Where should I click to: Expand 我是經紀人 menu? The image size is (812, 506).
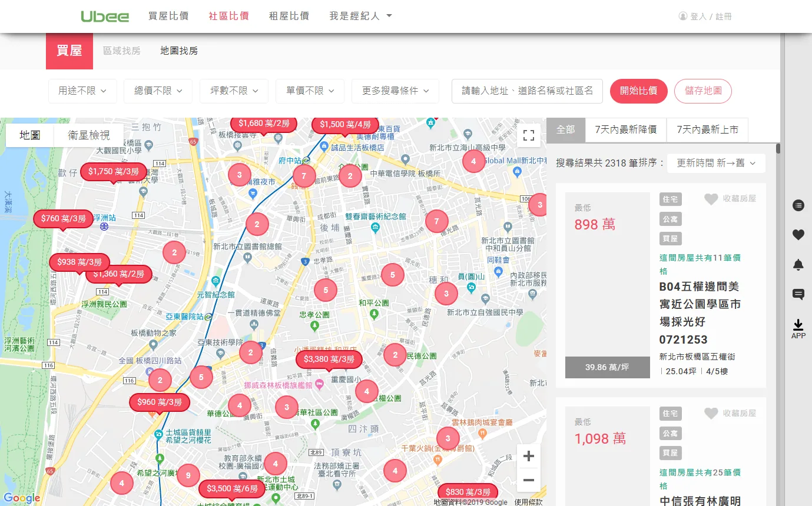[x=360, y=16]
